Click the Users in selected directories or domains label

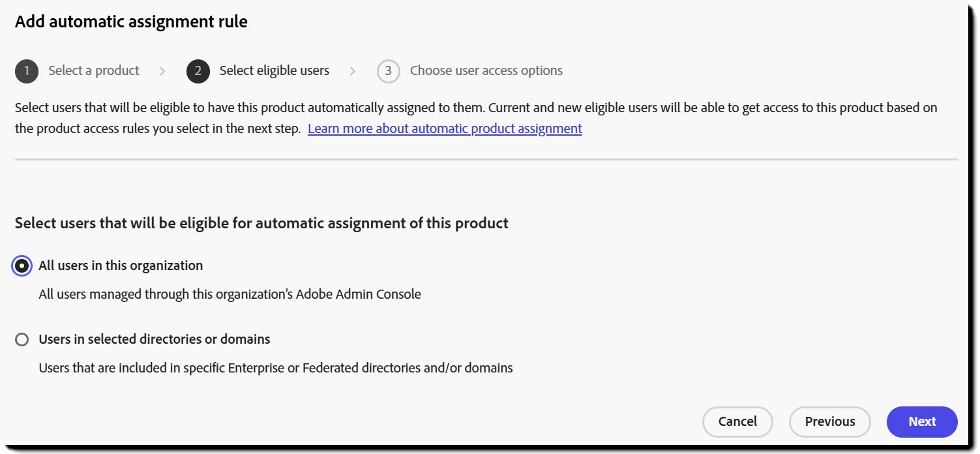[155, 339]
